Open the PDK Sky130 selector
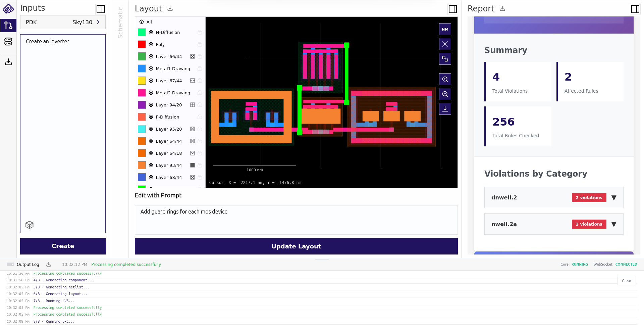Viewport: 644px width, 325px height. pos(63,22)
